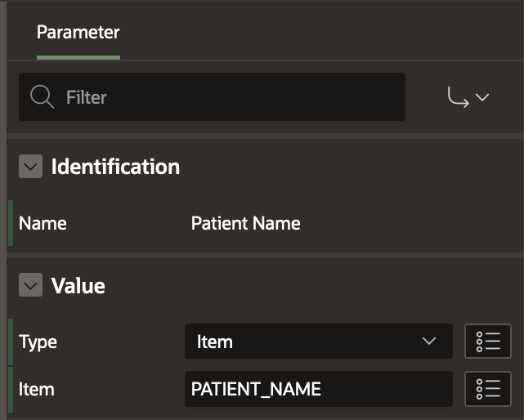This screenshot has height=420, width=524.
Task: Click the Identification group heading
Action: click(115, 167)
